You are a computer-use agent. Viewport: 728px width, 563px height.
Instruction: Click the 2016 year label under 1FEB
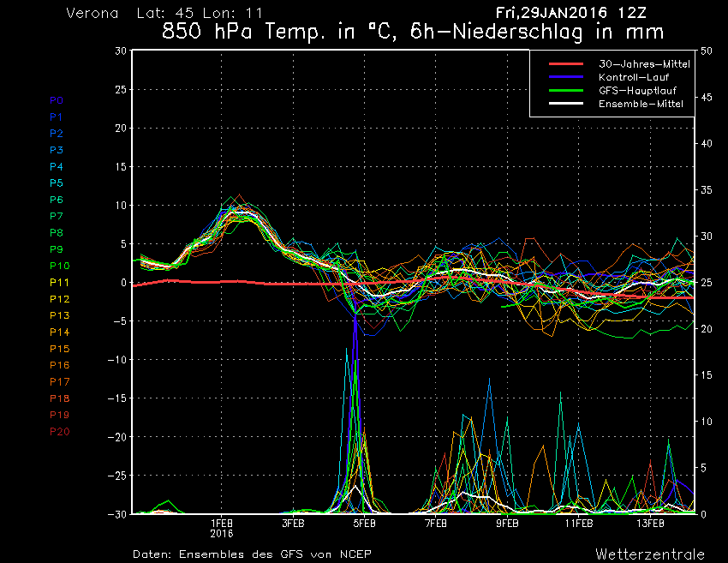[x=222, y=534]
